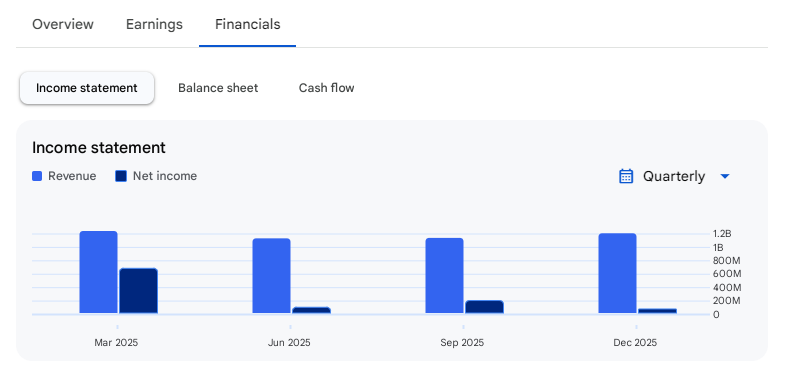785x380 pixels.
Task: Select the Mar 2025 net income bar
Action: 139,291
